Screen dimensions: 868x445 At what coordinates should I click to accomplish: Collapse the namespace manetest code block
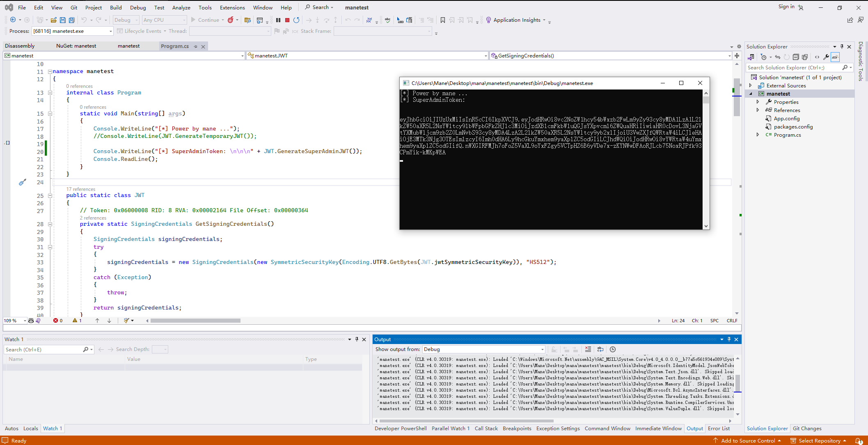(x=50, y=71)
